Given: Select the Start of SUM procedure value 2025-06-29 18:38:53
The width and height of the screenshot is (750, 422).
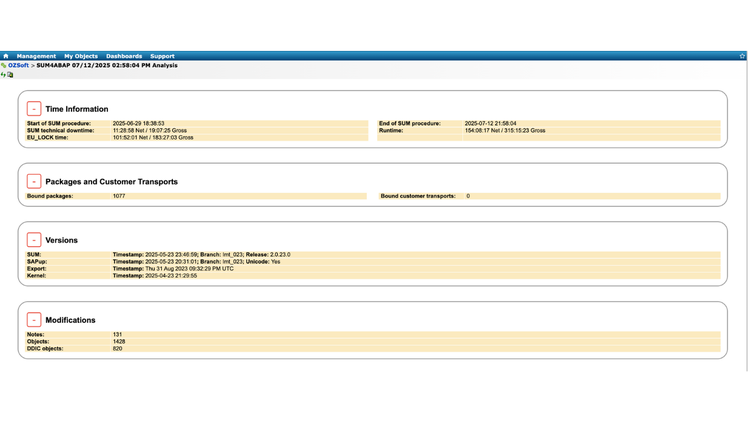Looking at the screenshot, I should point(138,123).
